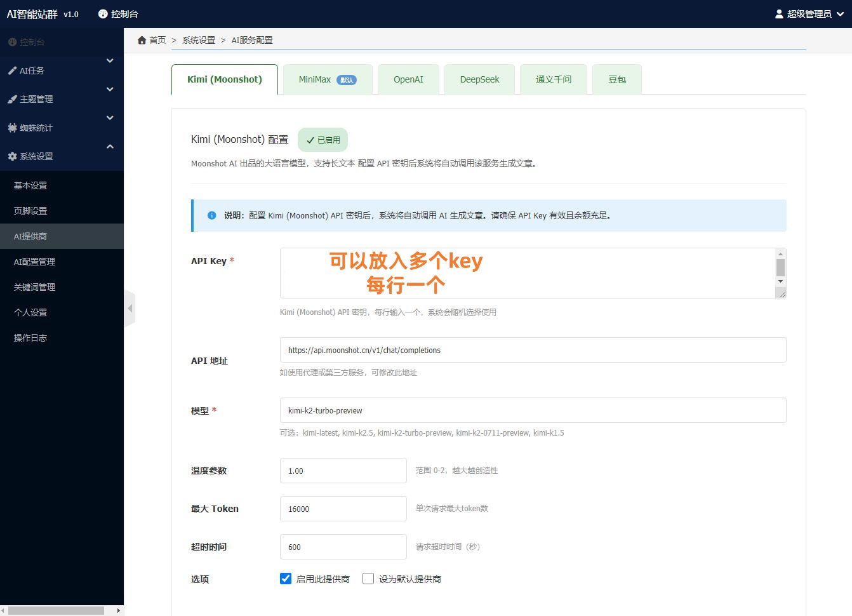Select the 豆包 tab

(x=616, y=79)
